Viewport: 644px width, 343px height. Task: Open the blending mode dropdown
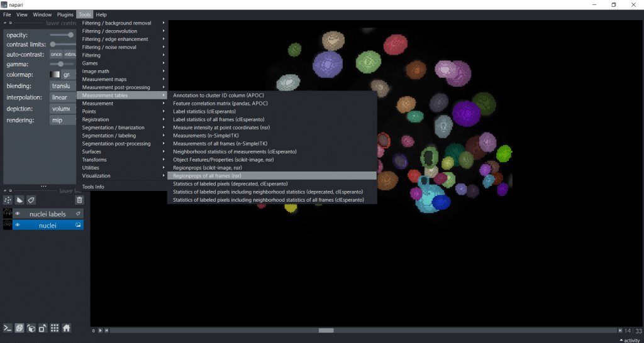[62, 86]
